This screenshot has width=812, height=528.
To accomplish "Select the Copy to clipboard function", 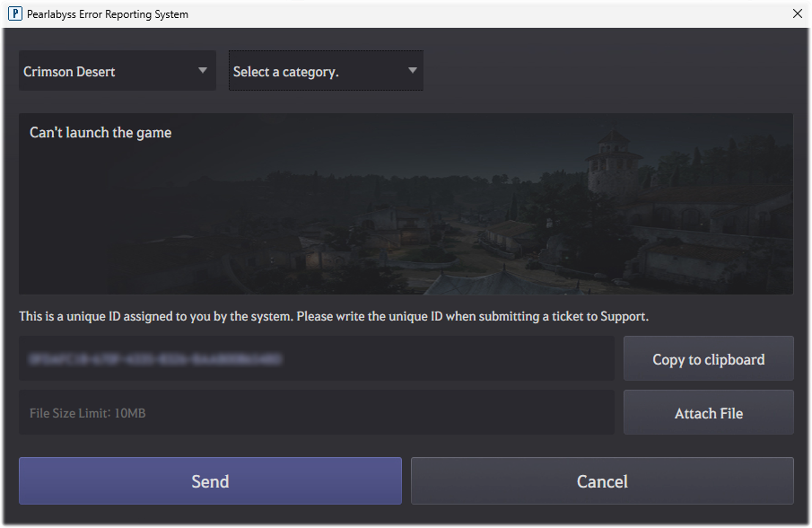I will 708,359.
